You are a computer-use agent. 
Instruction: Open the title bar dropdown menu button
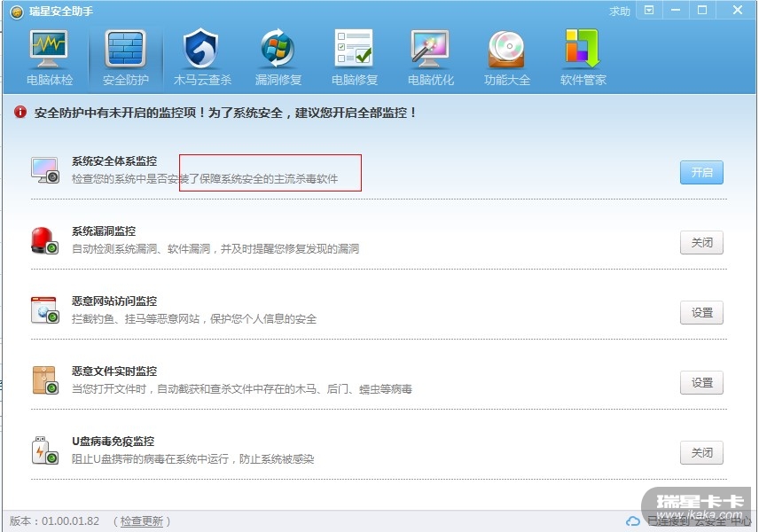[x=649, y=10]
